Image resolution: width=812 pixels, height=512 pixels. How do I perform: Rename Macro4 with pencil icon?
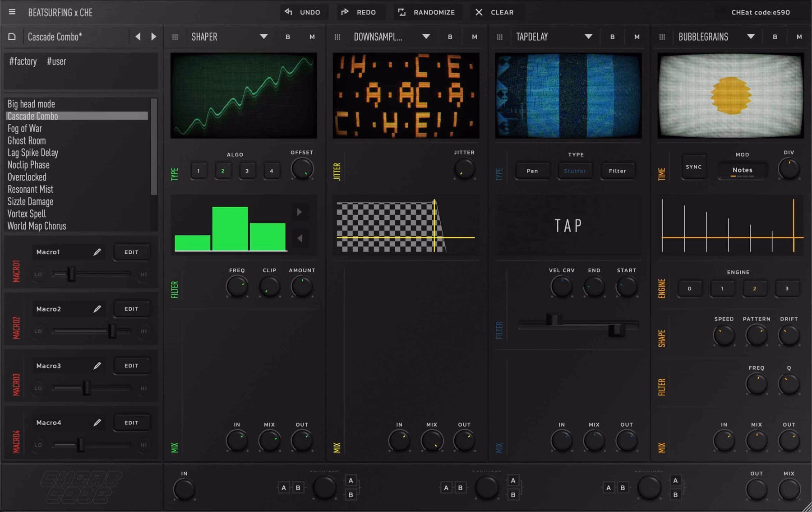[x=97, y=423]
